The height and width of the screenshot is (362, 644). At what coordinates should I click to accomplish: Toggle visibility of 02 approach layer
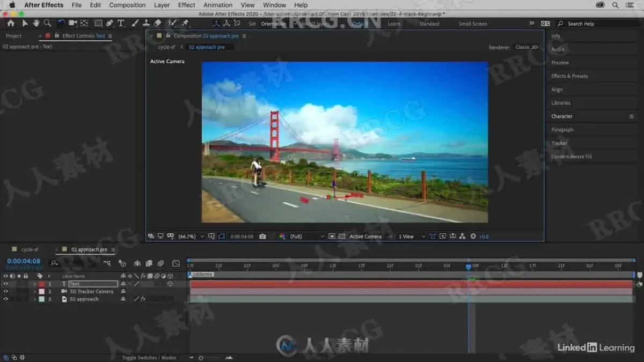coord(6,299)
